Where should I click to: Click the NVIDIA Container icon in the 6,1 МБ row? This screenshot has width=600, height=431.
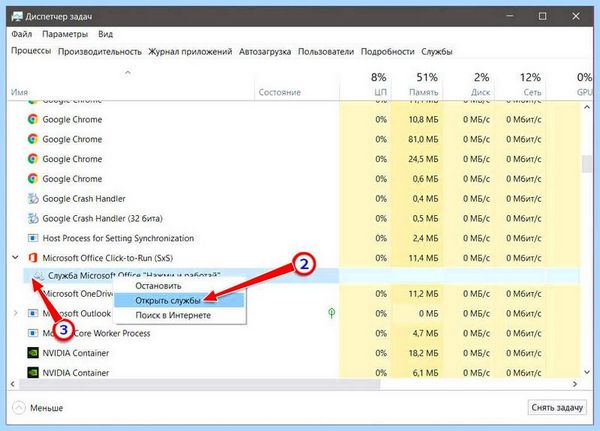(33, 372)
